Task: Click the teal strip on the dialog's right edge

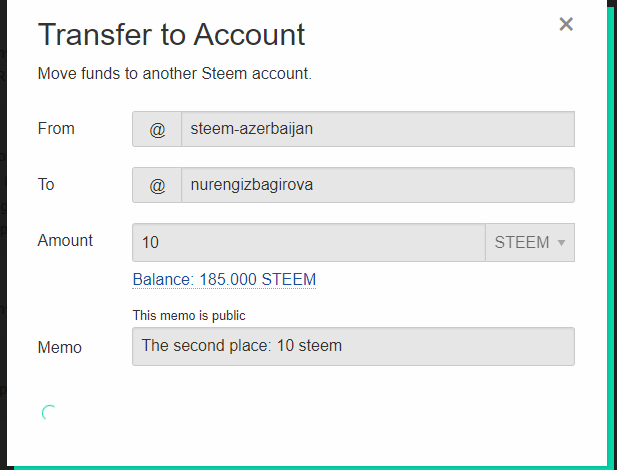Action: [x=609, y=230]
